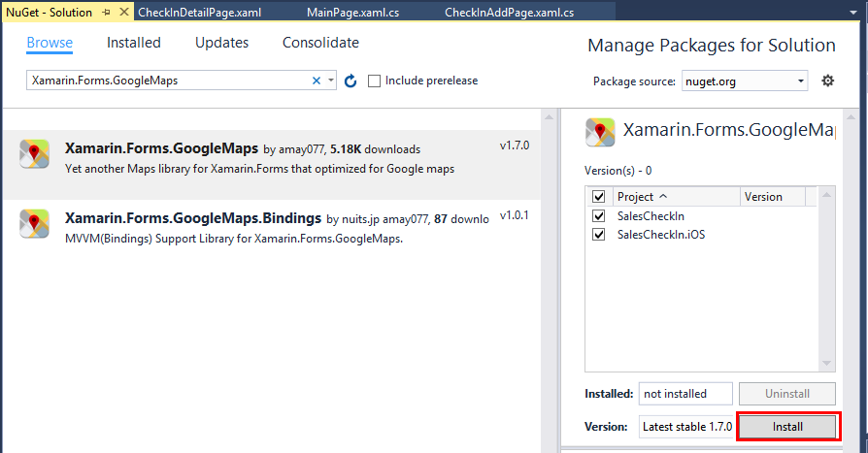Select Xamarin.Forms.GoogleMaps package row
Screen dimensions: 868x453
tap(271, 164)
